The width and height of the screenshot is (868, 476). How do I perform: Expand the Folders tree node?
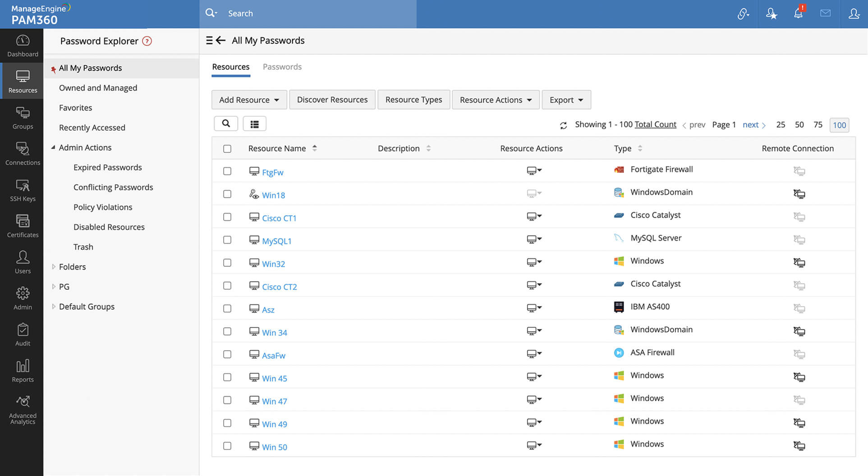[54, 267]
